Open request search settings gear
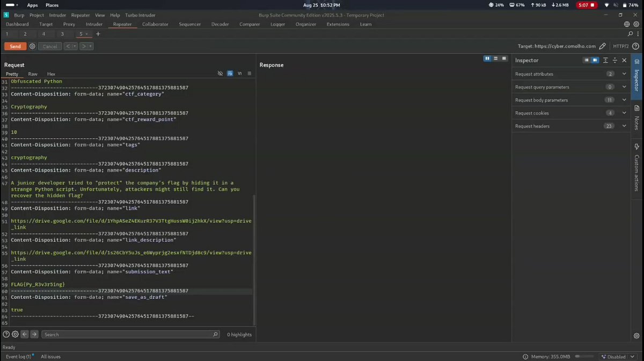Image resolution: width=644 pixels, height=361 pixels. coord(15,334)
